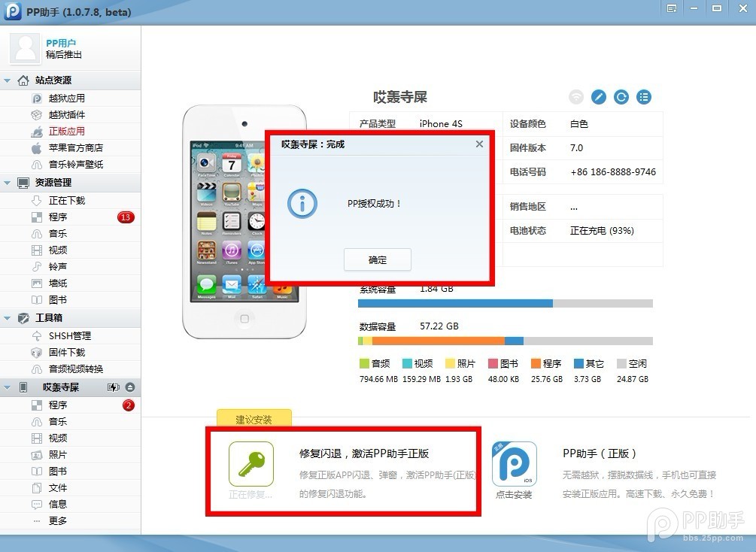
Task: Click the device phone icon beside 哎羞寺屎
Action: click(x=23, y=387)
